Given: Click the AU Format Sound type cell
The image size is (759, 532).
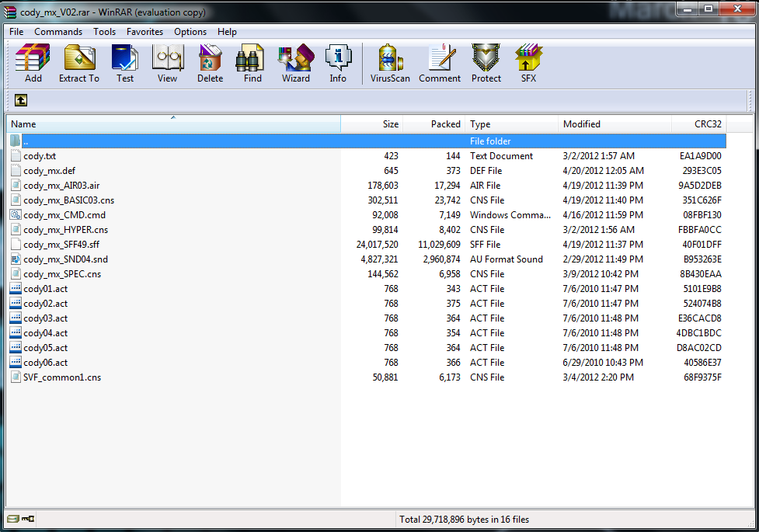Looking at the screenshot, I should point(507,259).
